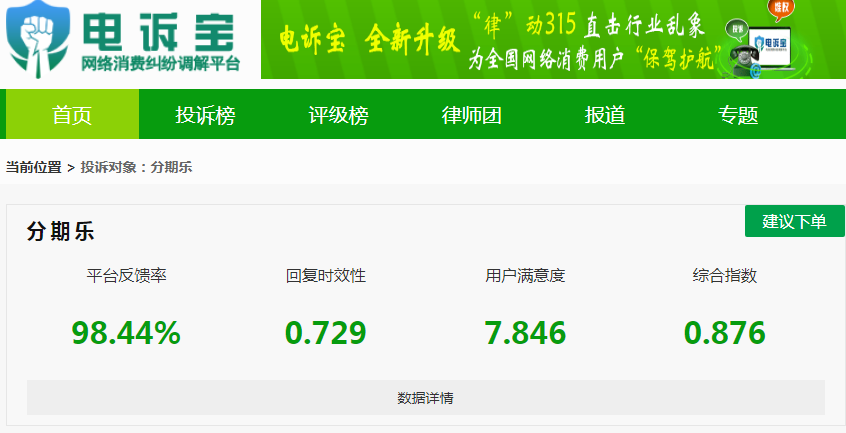This screenshot has width=846, height=433.
Task: Click the 电诉宝 fist shield logo
Action: pyautogui.click(x=38, y=38)
